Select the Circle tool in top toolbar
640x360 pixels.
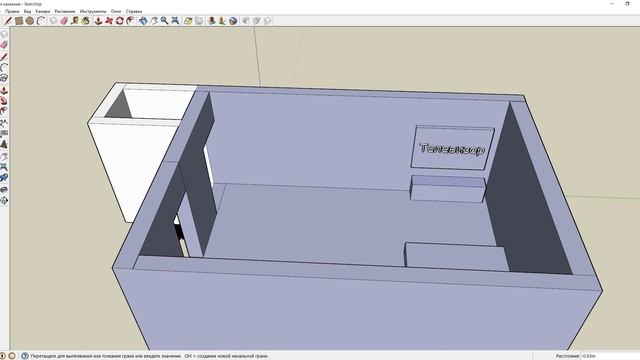click(30, 20)
